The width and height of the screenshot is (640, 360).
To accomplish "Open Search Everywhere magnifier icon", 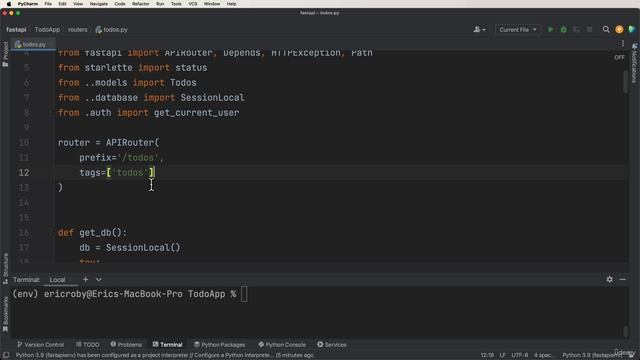I will [606, 29].
